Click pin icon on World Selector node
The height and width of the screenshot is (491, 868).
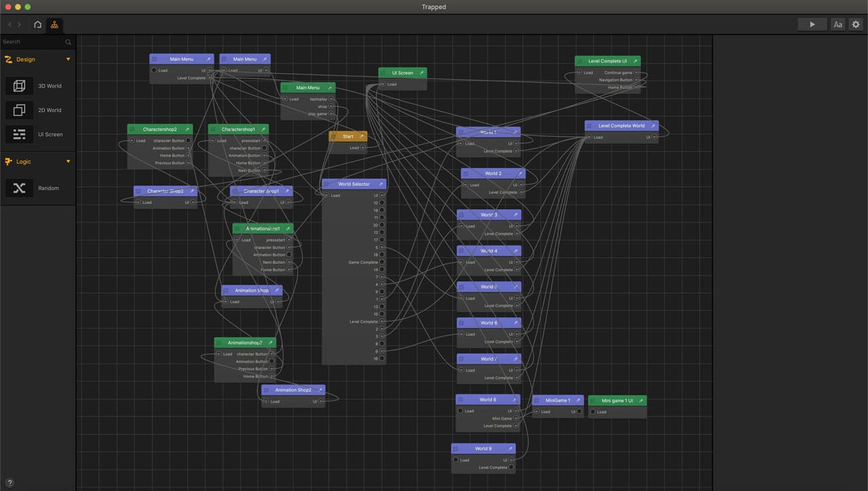coord(380,184)
